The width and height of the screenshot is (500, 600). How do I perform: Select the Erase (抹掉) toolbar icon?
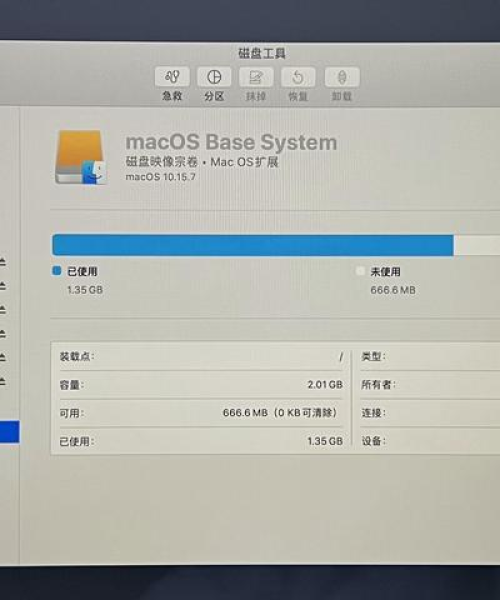(256, 77)
